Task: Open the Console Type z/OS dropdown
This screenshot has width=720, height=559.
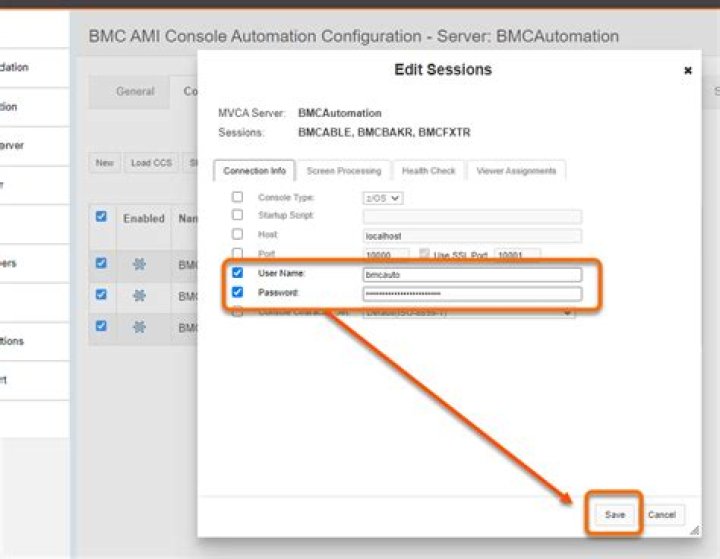Action: pyautogui.click(x=383, y=198)
